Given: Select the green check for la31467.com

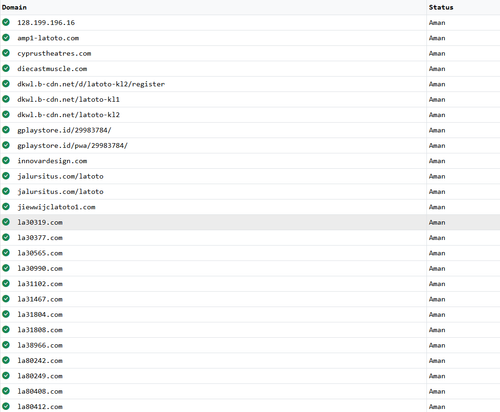Looking at the screenshot, I should 6,299.
